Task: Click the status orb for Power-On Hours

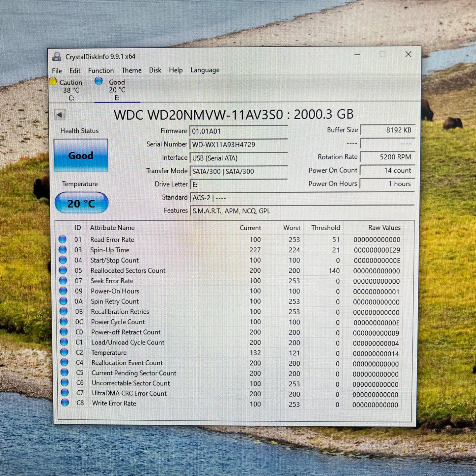Action: tap(63, 291)
